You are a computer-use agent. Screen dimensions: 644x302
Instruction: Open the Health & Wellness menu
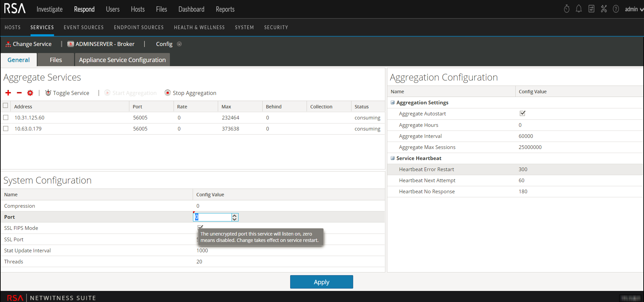pyautogui.click(x=199, y=28)
